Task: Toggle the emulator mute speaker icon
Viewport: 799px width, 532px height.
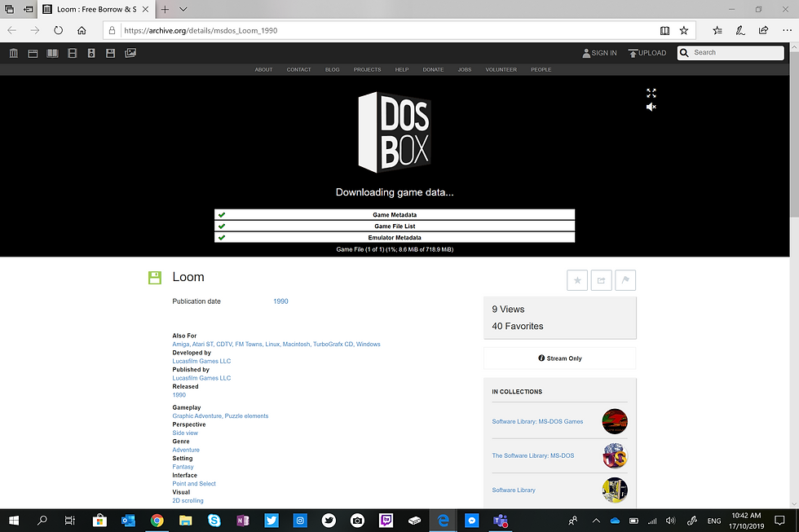Action: [651, 107]
